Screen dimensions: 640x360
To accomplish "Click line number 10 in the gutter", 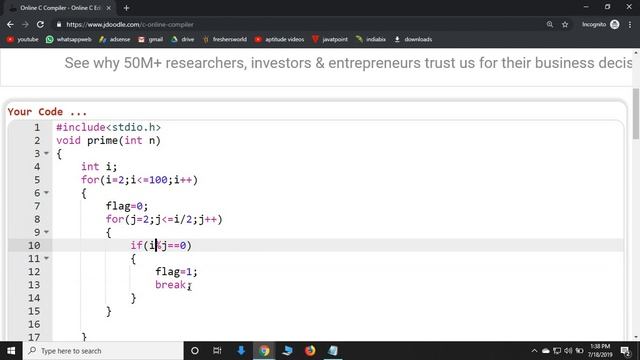I will 34,245.
